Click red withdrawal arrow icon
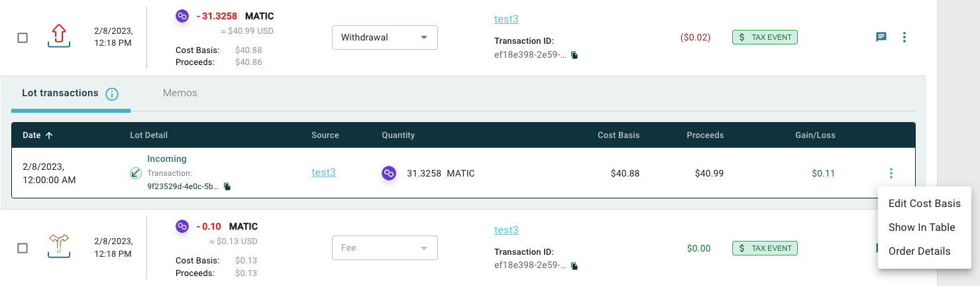 pyautogui.click(x=60, y=36)
